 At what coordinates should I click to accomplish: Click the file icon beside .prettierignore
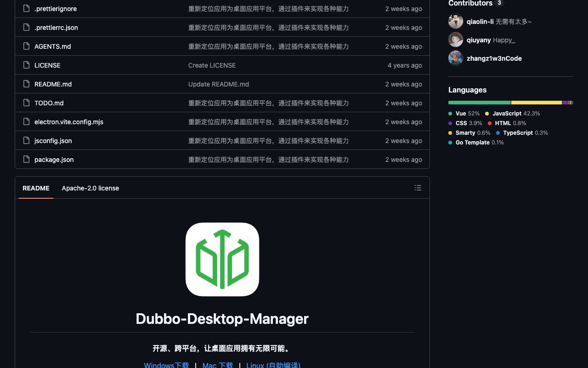coord(26,8)
